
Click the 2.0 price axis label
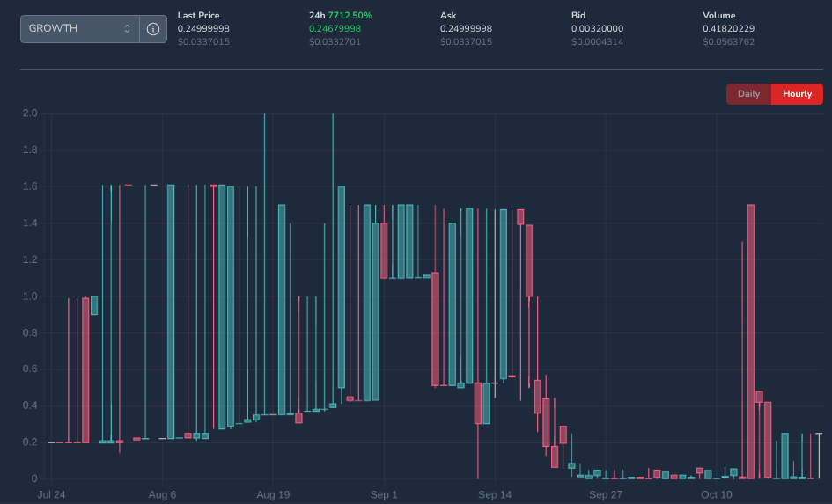coord(30,113)
